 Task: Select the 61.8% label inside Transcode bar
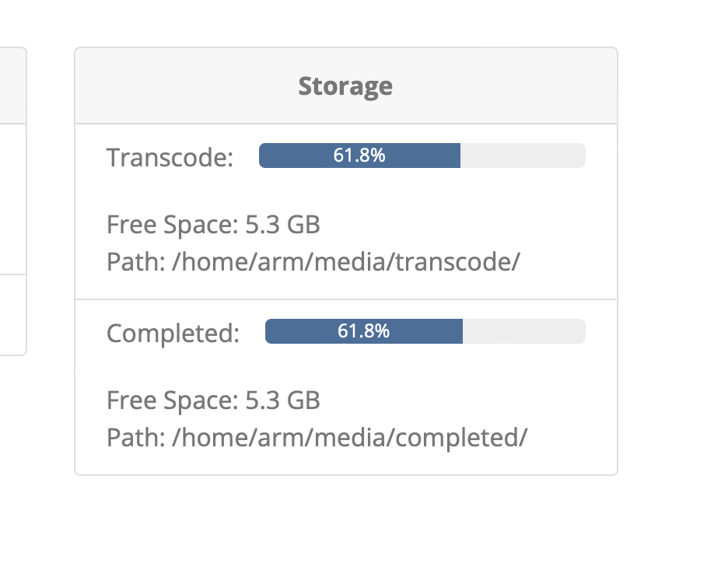(x=360, y=156)
